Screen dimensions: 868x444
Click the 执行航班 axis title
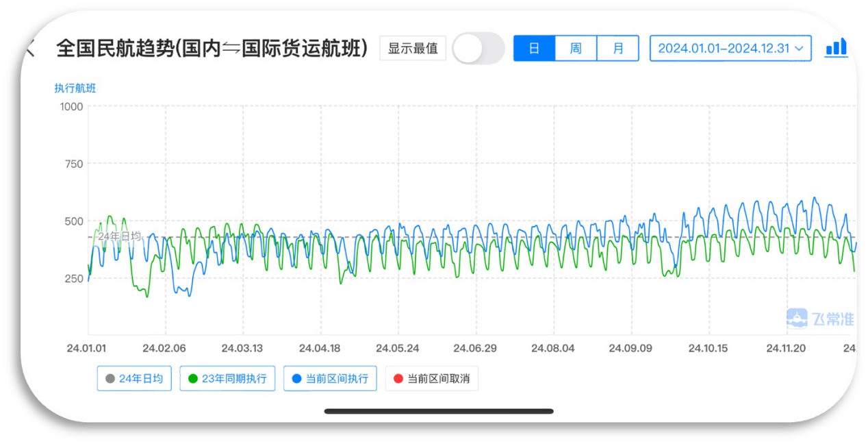[x=75, y=88]
